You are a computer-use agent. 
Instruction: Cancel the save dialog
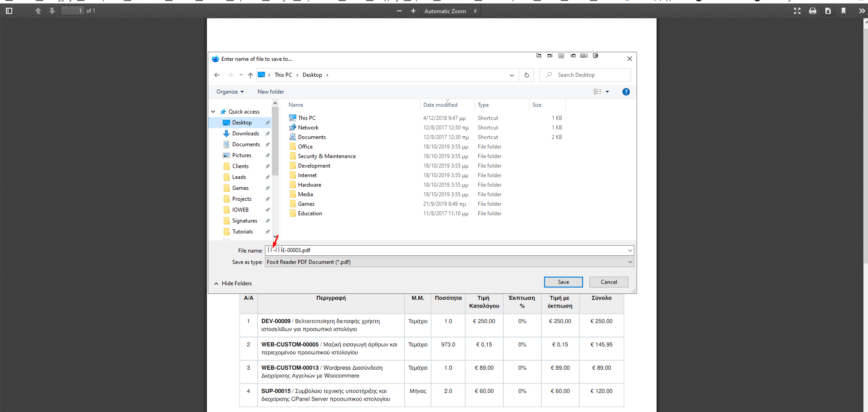click(609, 282)
